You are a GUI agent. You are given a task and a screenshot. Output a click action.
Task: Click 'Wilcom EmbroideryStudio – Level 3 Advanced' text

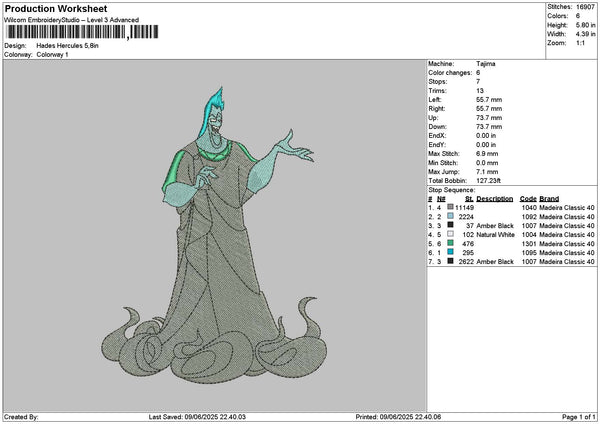click(x=72, y=20)
